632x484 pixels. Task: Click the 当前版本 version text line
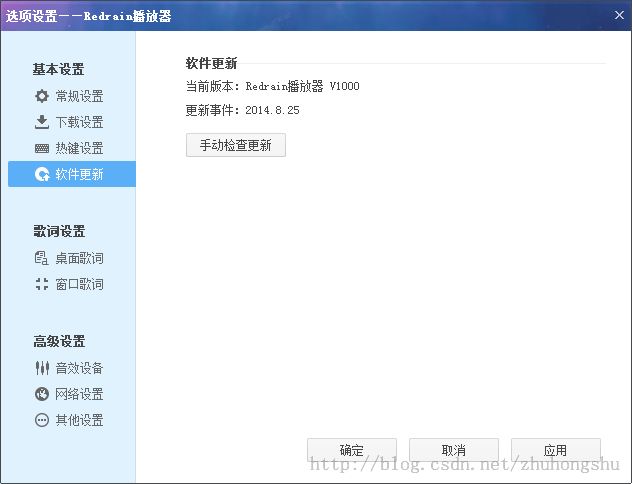pyautogui.click(x=272, y=86)
